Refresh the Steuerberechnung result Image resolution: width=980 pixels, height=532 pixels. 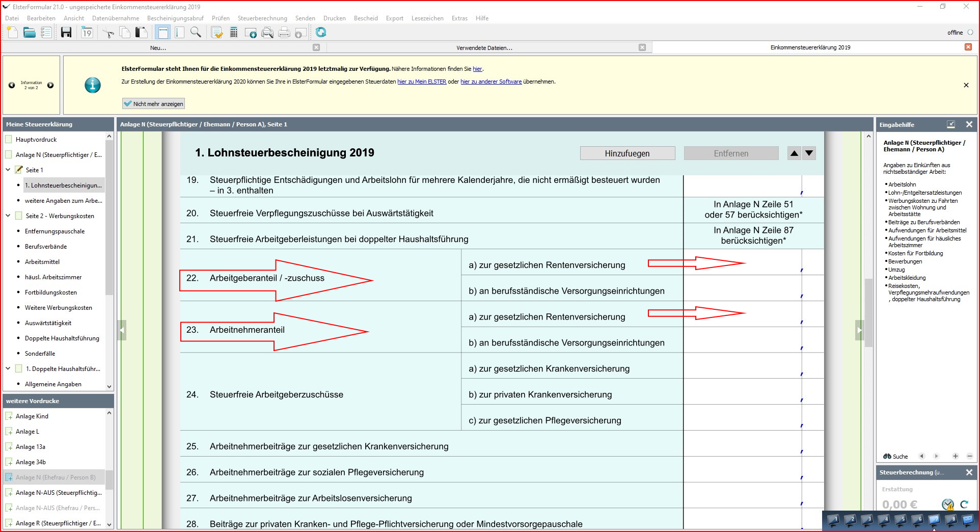pos(964,504)
